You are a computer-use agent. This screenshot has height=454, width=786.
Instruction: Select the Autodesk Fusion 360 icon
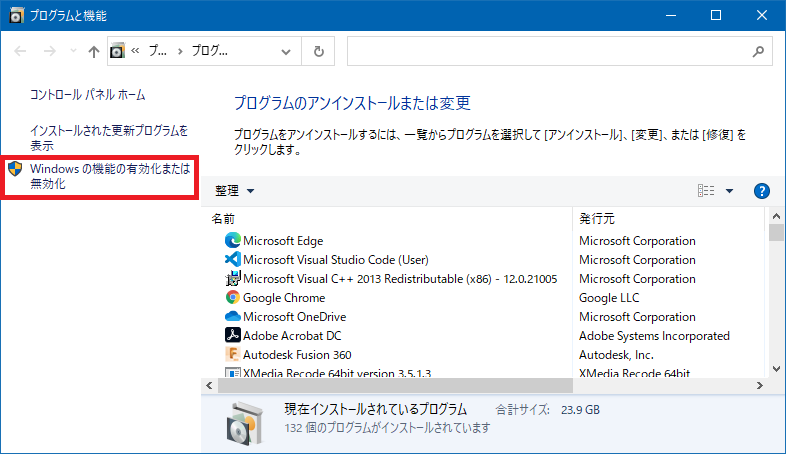[x=233, y=355]
